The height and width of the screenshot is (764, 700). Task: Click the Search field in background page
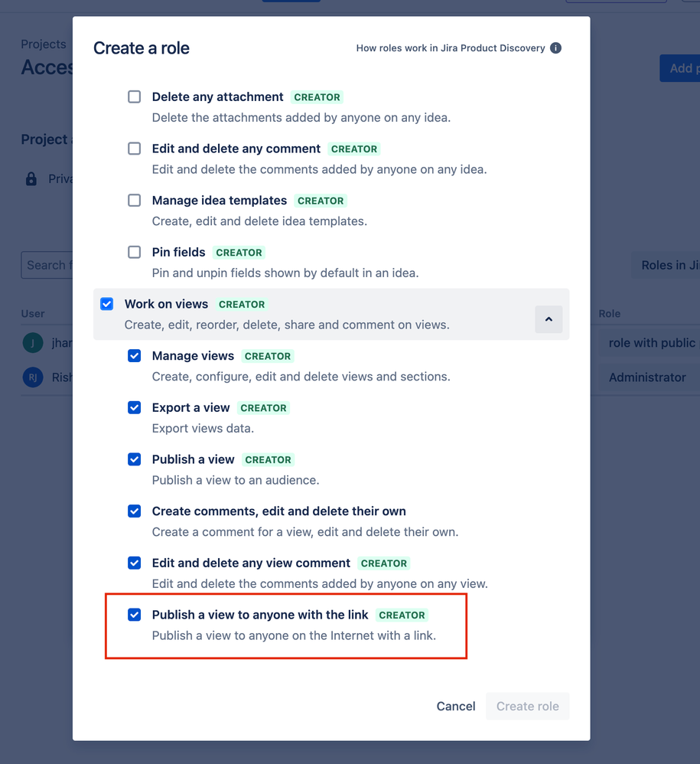click(x=47, y=265)
